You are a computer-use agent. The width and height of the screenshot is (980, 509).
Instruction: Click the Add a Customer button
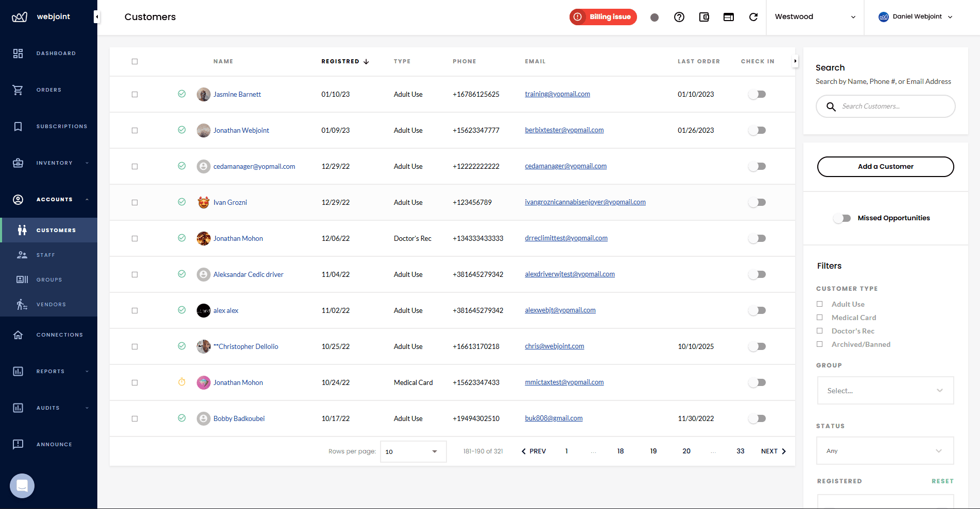click(885, 166)
